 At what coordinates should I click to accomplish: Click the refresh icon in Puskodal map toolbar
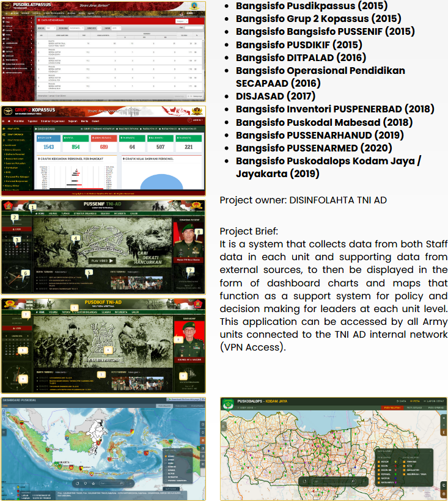(x=77, y=483)
